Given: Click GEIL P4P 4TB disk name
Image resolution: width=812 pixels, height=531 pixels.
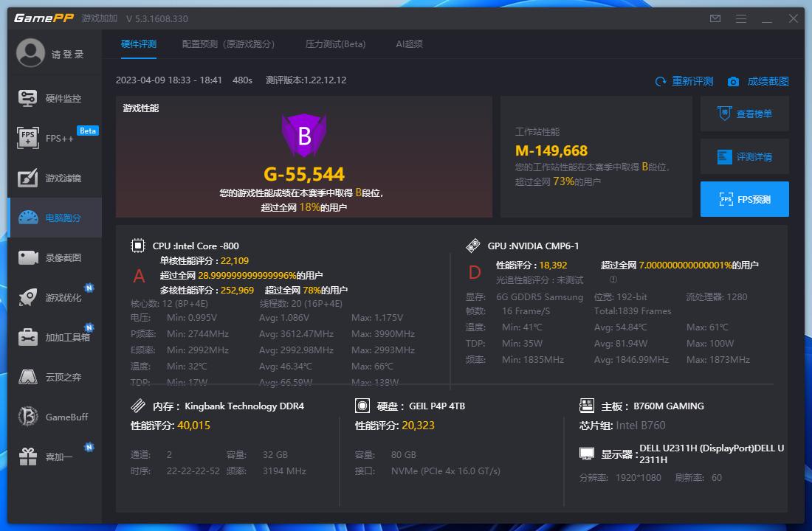Looking at the screenshot, I should coord(437,406).
